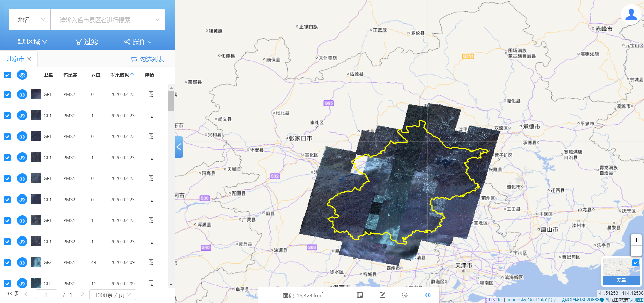
Task: Toggle the eye icon in the bottom map toolbar
Action: click(427, 295)
